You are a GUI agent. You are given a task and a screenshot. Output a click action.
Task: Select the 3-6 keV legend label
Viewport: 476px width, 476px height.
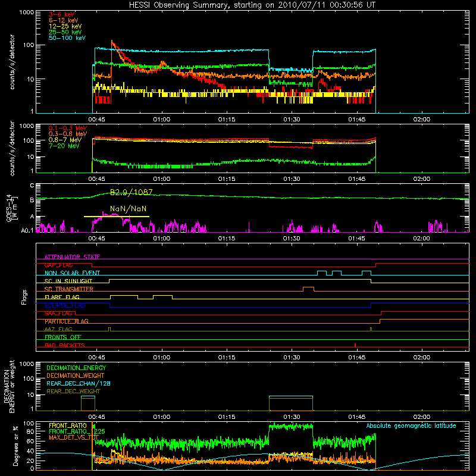(62, 14)
